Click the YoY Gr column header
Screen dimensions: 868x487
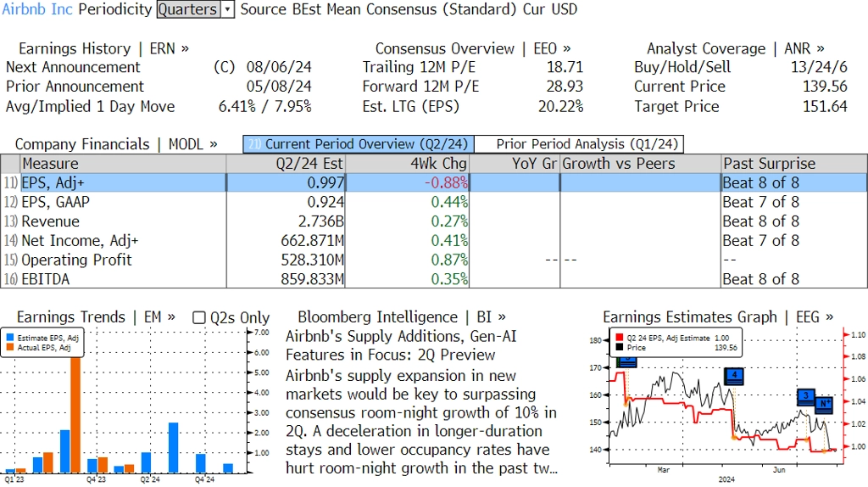(x=515, y=164)
